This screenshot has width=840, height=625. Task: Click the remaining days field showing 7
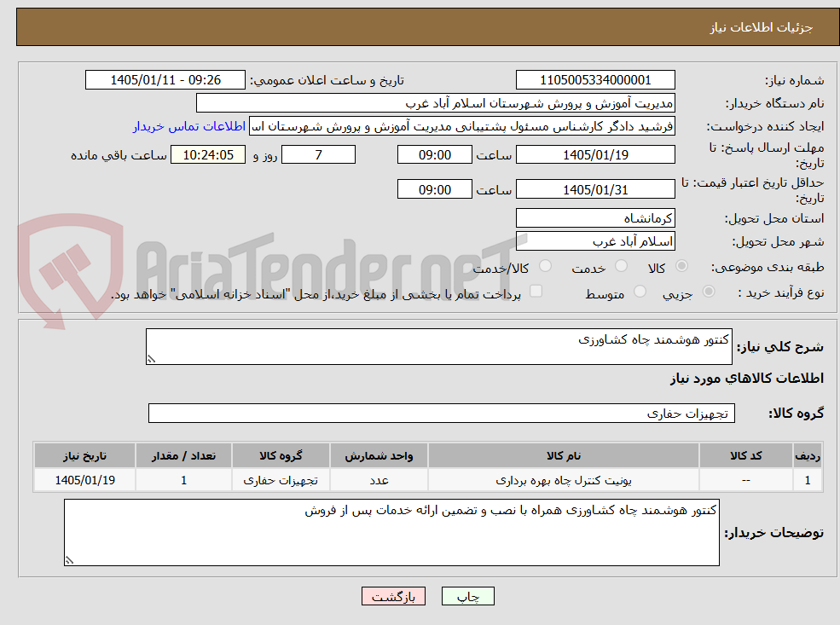coord(318,155)
